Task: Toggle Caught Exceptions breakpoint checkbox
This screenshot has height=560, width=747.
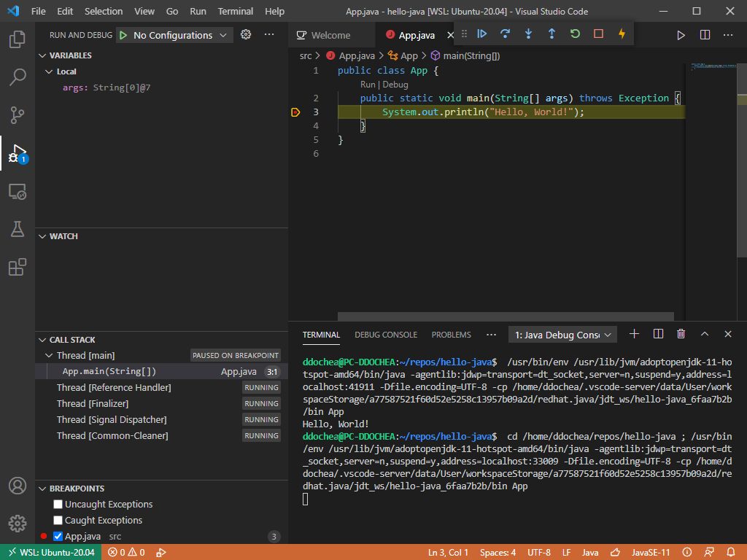Action: (x=58, y=521)
